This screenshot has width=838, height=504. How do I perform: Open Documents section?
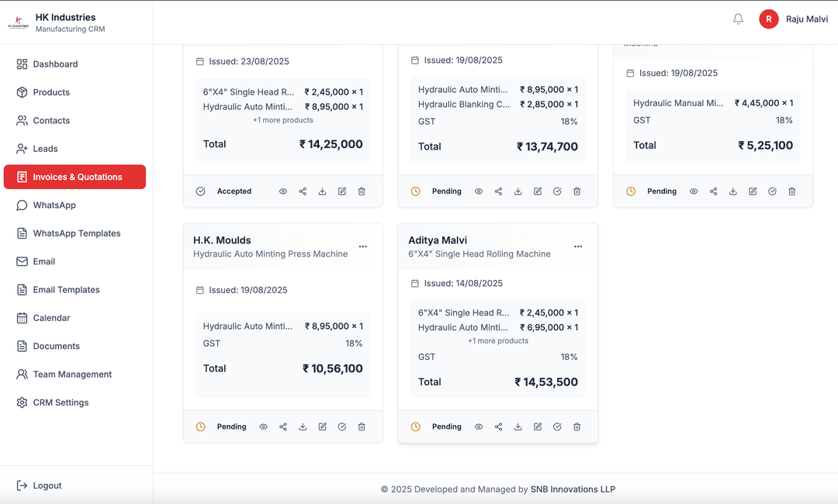(74, 346)
